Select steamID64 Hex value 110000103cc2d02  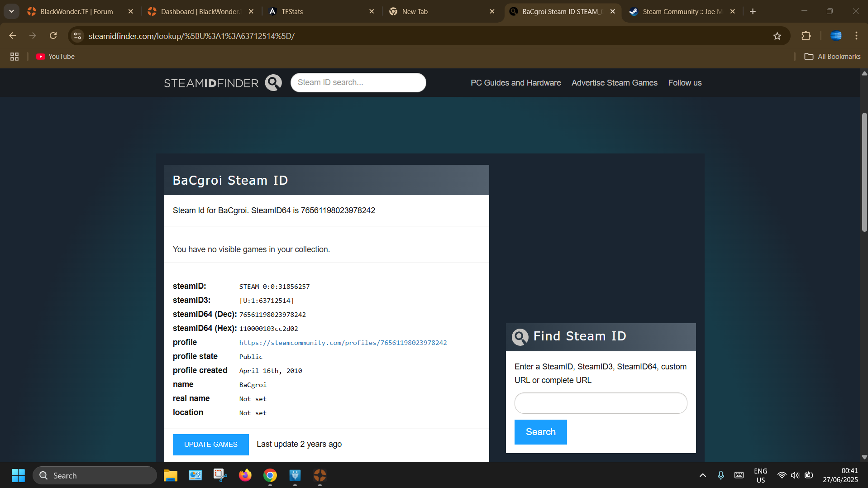click(268, 329)
